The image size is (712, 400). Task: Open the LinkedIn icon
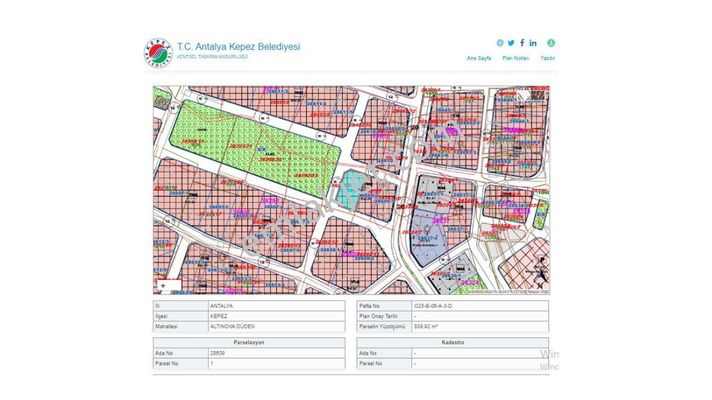533,43
